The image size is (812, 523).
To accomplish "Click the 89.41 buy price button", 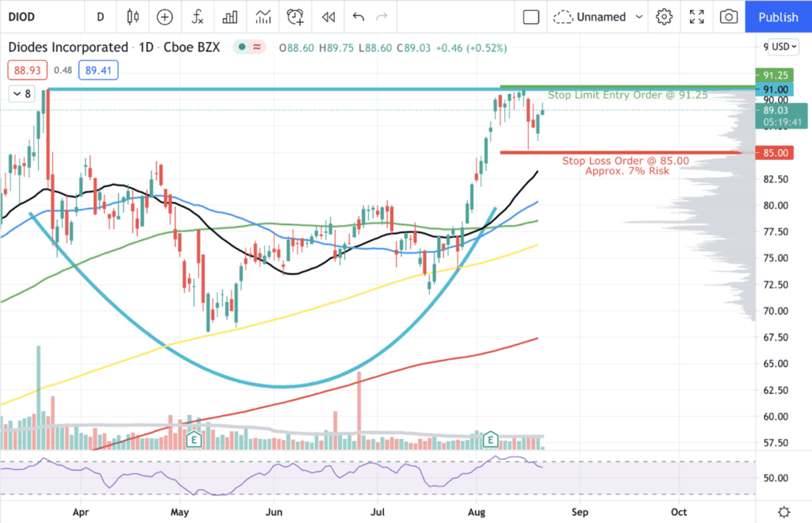I will (97, 70).
